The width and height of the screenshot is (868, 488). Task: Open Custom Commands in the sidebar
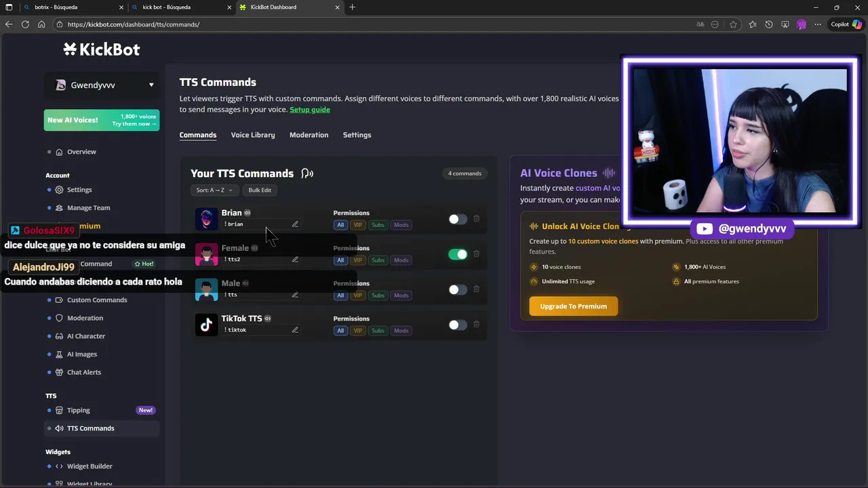coord(97,300)
